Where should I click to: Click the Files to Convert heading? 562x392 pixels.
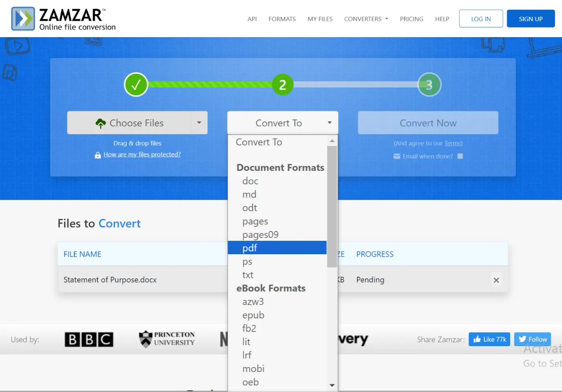pyautogui.click(x=99, y=224)
